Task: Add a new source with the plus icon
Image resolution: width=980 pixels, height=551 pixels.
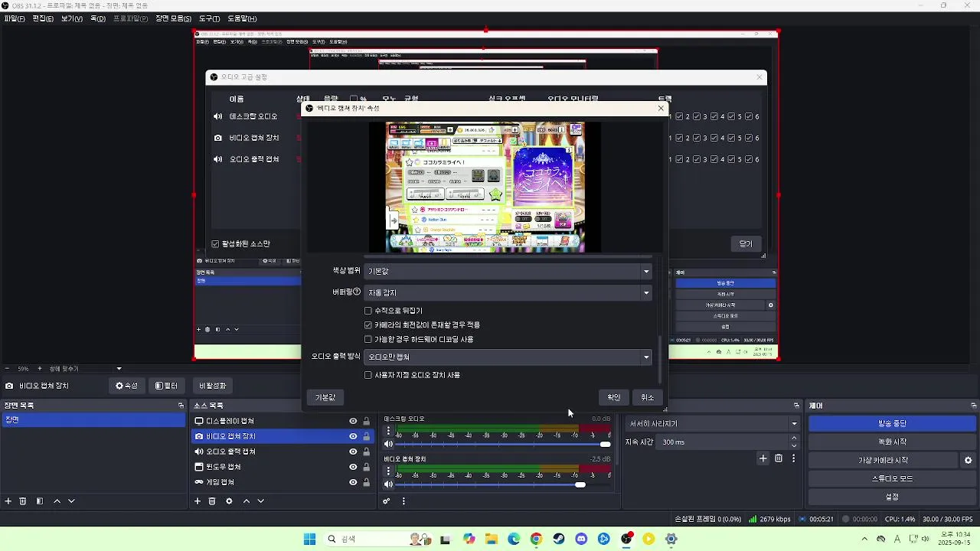Action: click(198, 501)
